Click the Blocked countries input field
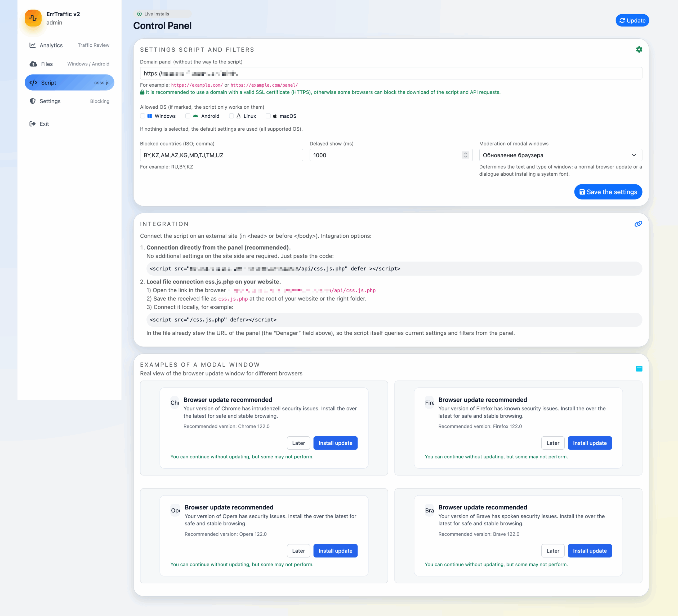Image resolution: width=678 pixels, height=616 pixels. tap(221, 155)
